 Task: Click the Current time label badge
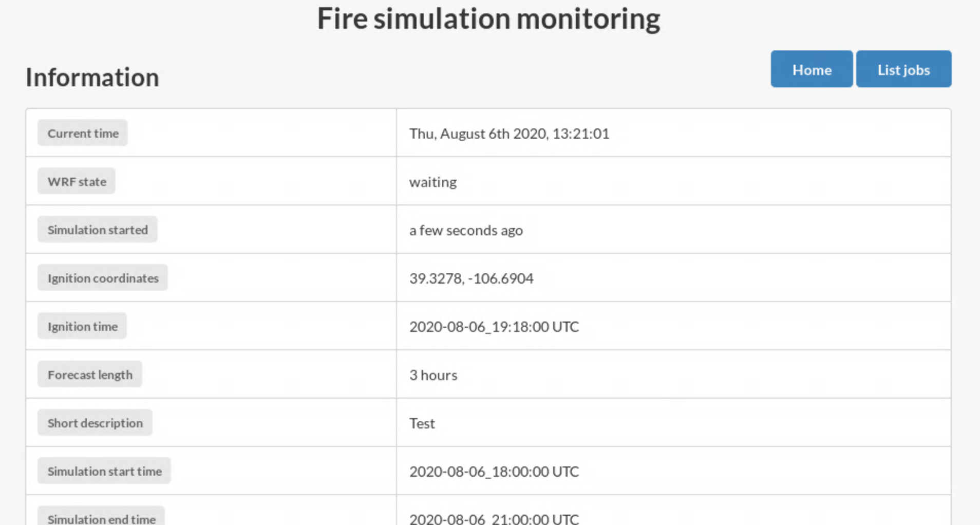pos(83,133)
